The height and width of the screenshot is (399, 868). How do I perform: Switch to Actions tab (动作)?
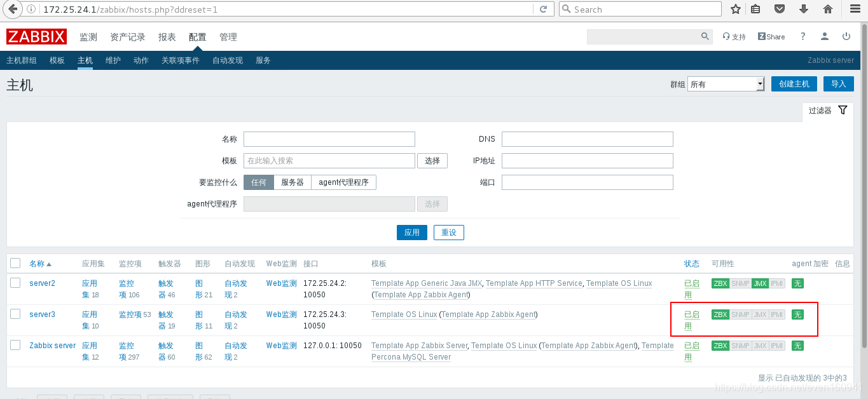(141, 60)
